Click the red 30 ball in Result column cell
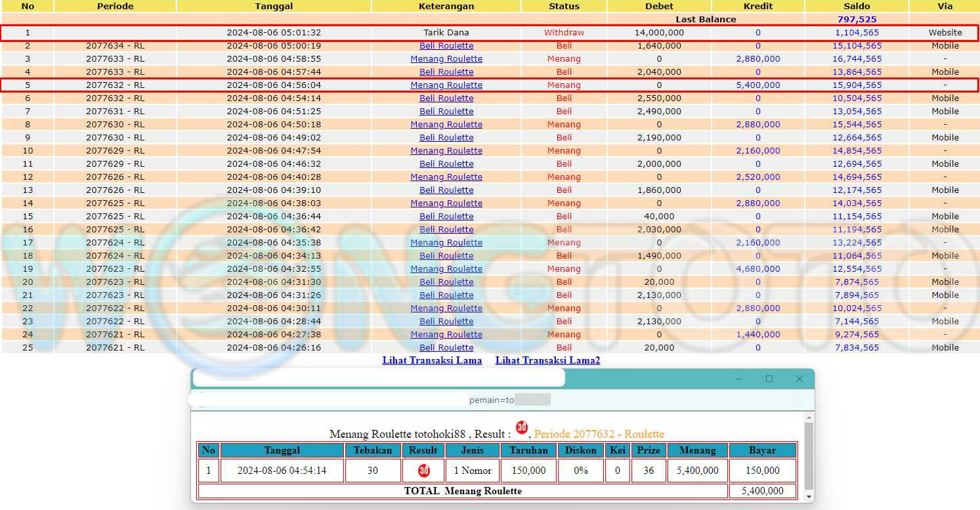Image resolution: width=980 pixels, height=510 pixels. tap(424, 471)
